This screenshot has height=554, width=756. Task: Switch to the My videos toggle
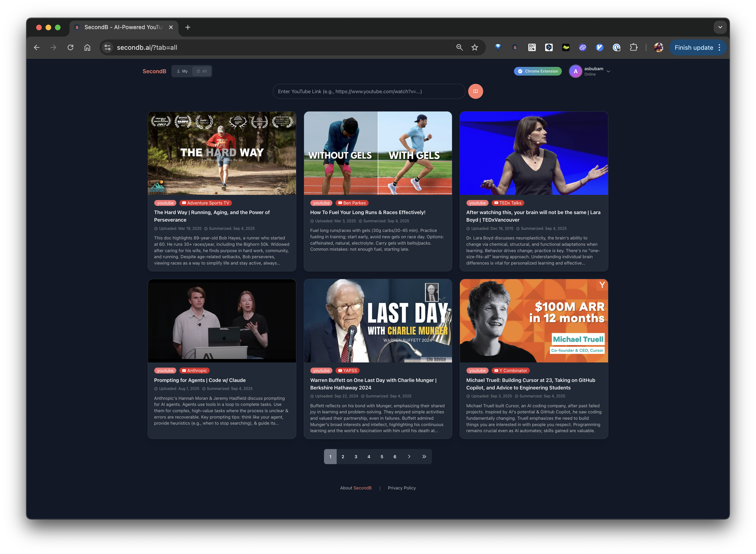pos(182,71)
